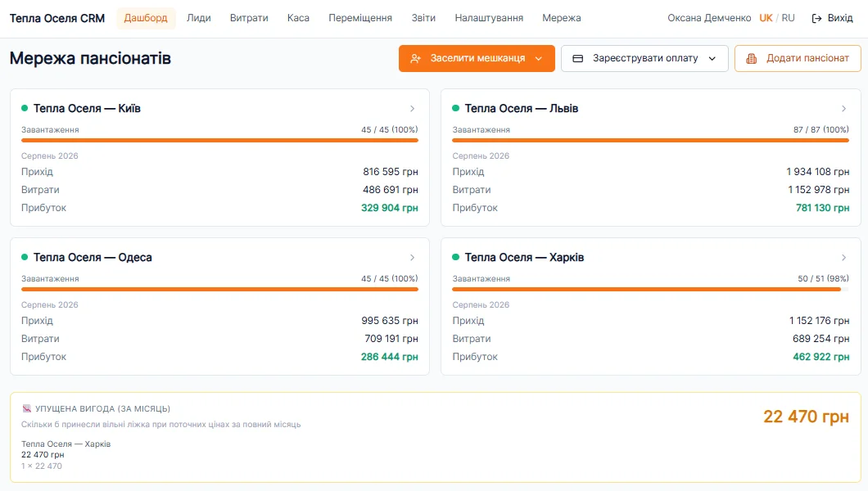The image size is (868, 491).
Task: Open the Львів card via its chevron
Action: (x=843, y=108)
